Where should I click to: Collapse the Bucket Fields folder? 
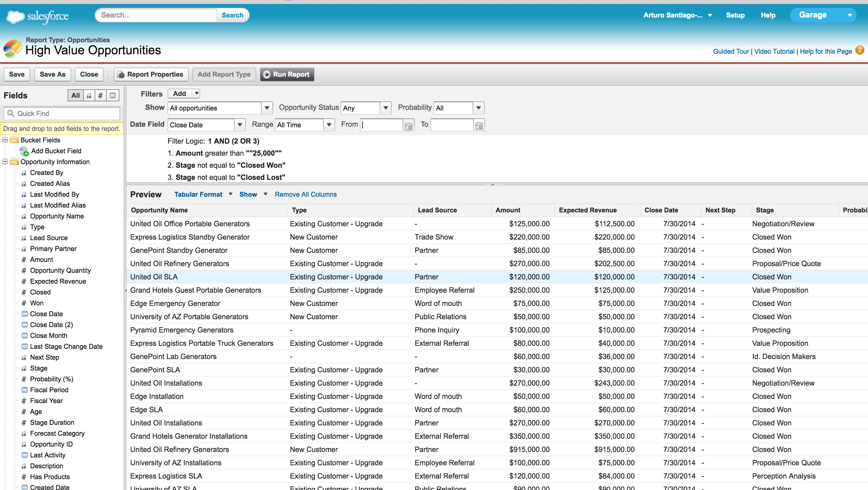[5, 140]
